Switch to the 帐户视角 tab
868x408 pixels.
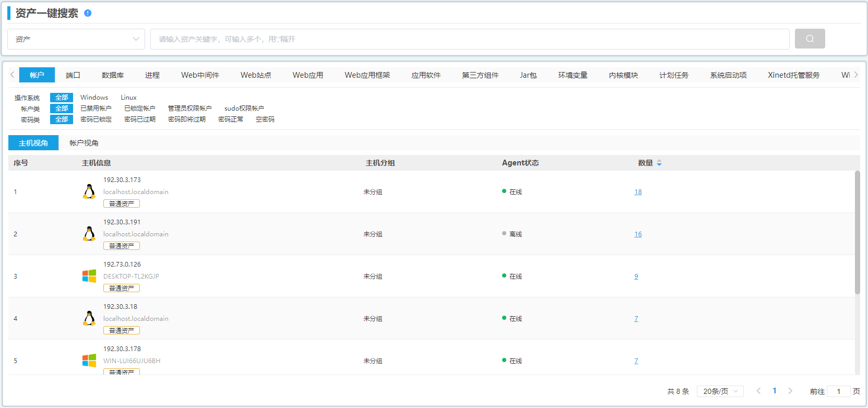point(84,143)
